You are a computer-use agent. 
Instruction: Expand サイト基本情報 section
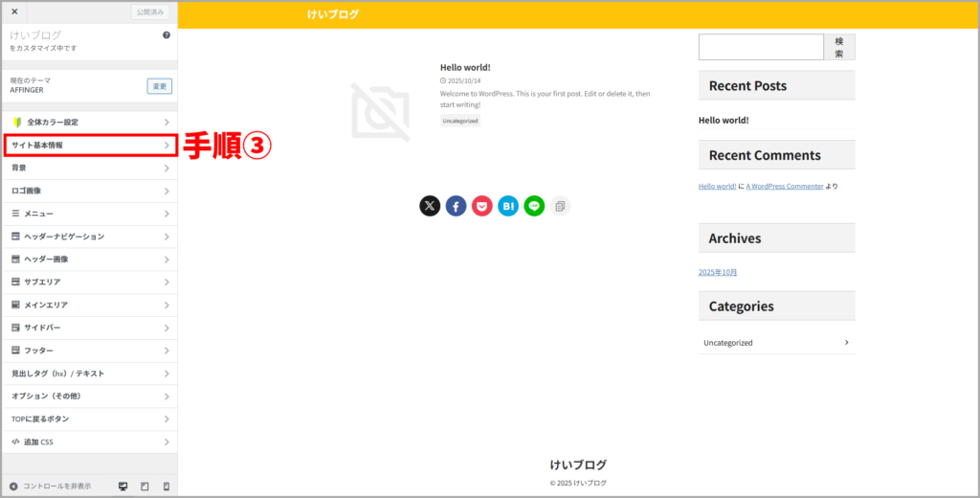tap(90, 145)
